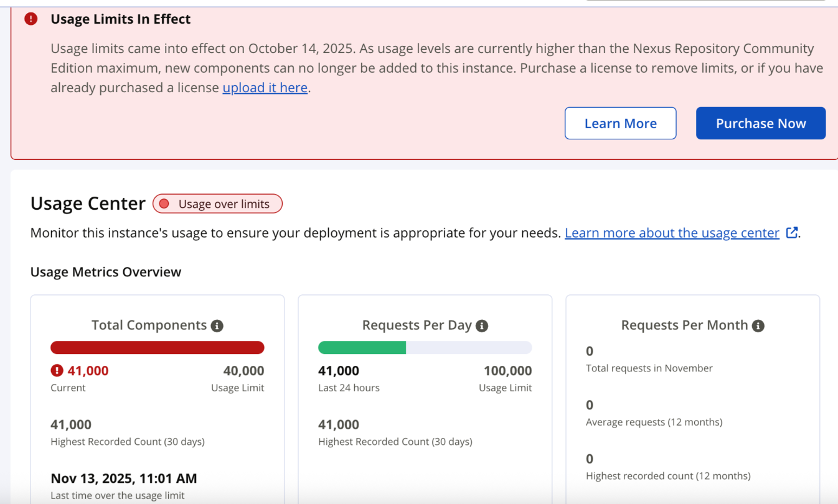Screen dimensions: 838x504
Task: Click the red Total Components progress bar
Action: tap(158, 348)
